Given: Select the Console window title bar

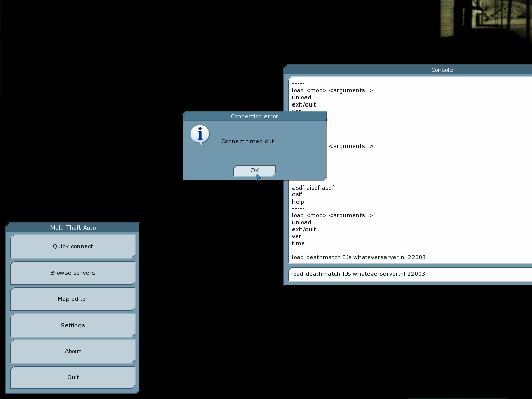Looking at the screenshot, I should coord(442,70).
